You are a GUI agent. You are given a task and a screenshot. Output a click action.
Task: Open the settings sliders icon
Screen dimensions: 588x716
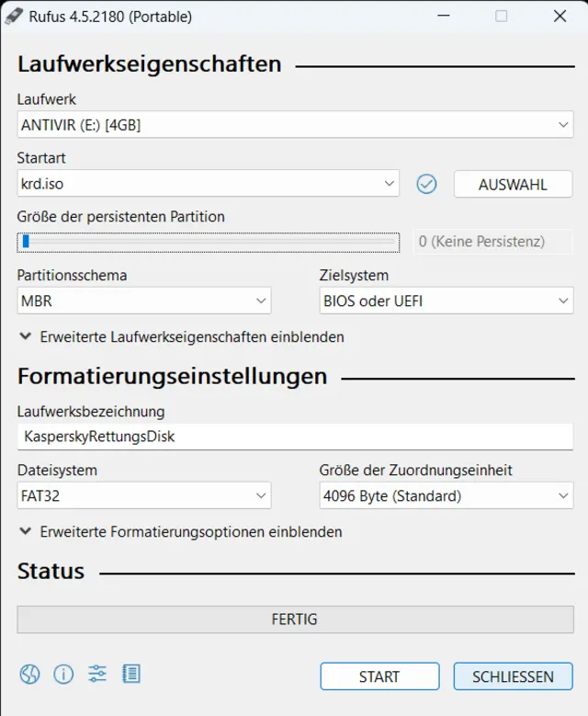97,675
